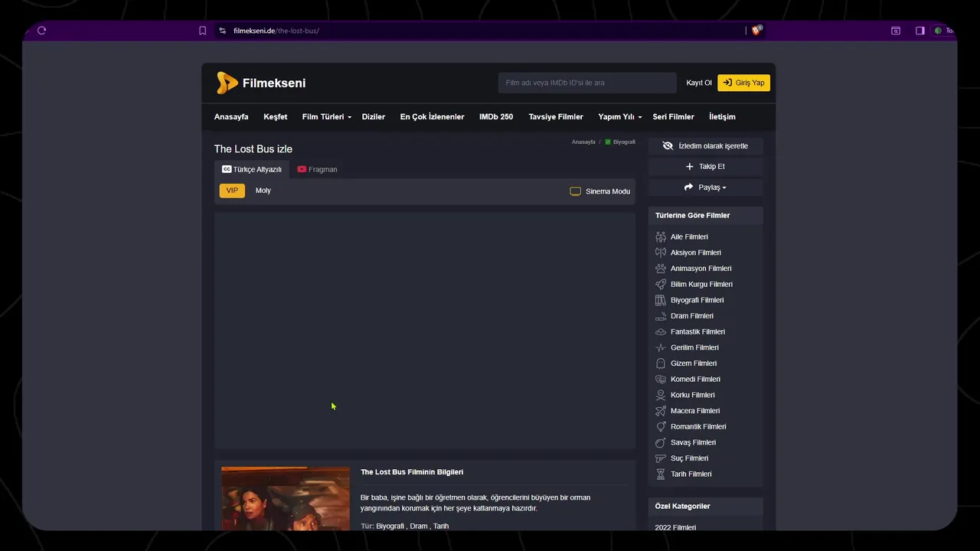Click the Biyografi genre link under Tür
Viewport: 980px width, 551px height.
390,527
